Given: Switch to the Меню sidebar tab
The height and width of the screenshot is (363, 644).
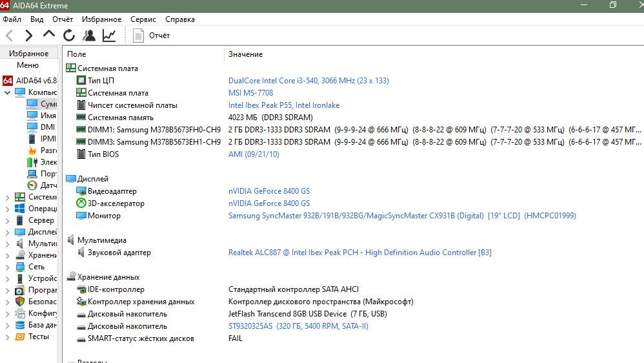Looking at the screenshot, I should point(28,65).
